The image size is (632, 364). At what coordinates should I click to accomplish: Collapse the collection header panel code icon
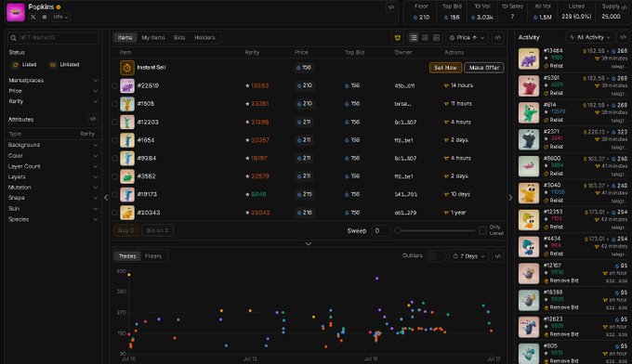tap(390, 7)
